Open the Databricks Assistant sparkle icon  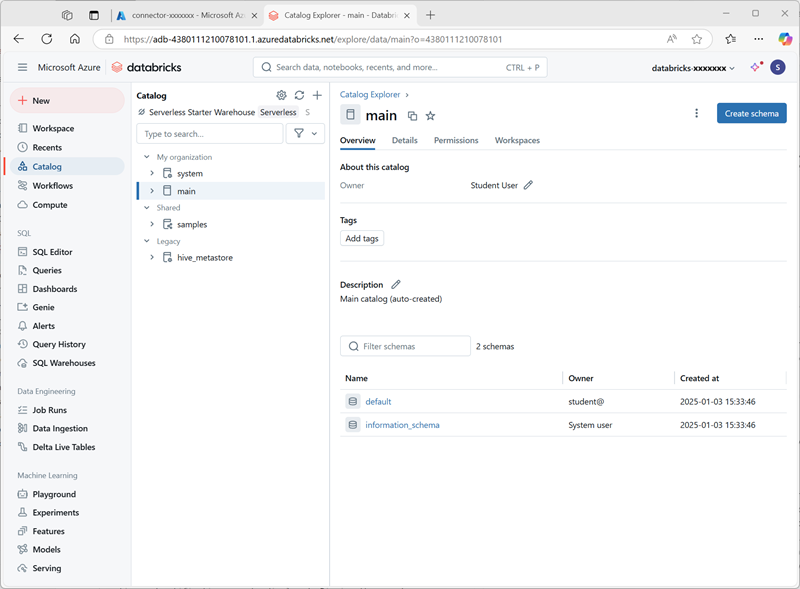pos(756,67)
